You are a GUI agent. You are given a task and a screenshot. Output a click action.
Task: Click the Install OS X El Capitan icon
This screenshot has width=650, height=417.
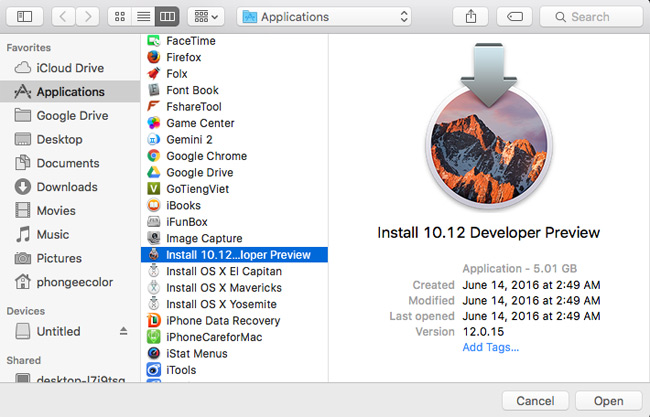point(154,271)
